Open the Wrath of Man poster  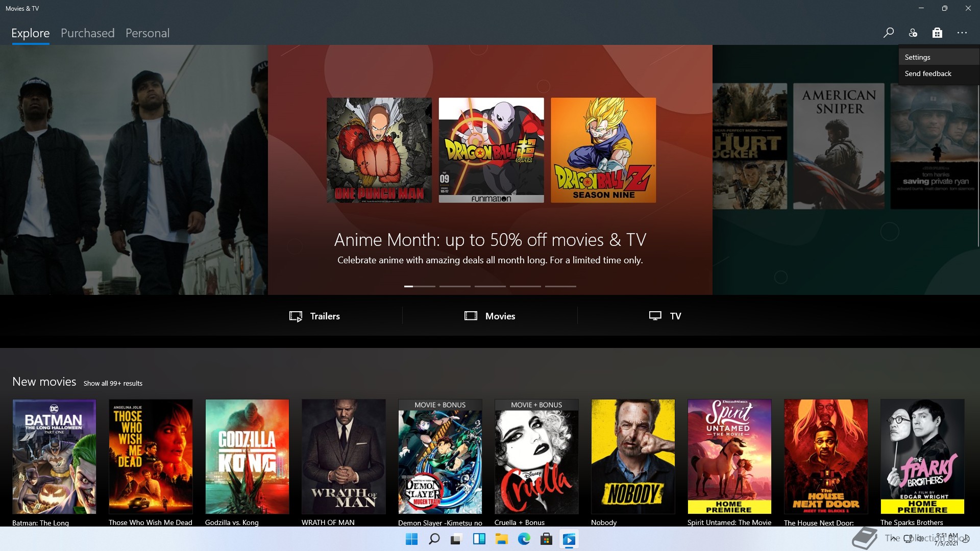tap(344, 457)
